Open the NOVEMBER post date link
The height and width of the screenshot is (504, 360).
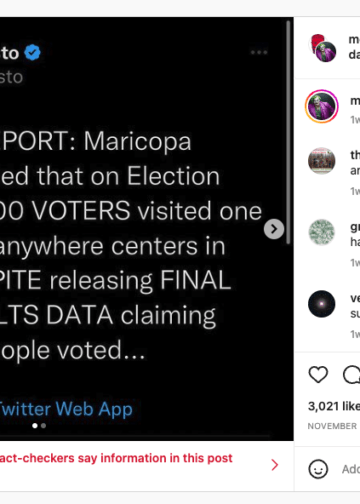[332, 426]
